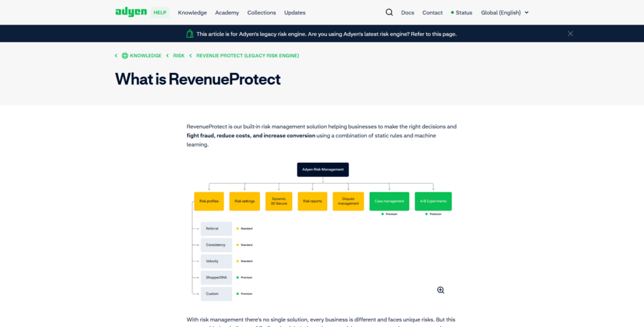Screen dimensions: 644x327
Task: Click the Consistency item in diagram
Action: tap(216, 245)
